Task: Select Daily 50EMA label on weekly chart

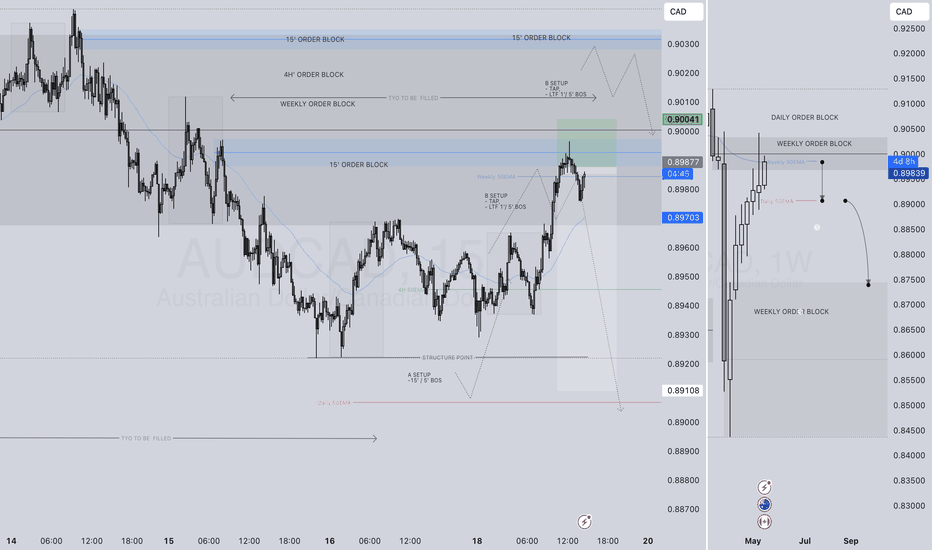Action: pyautogui.click(x=777, y=202)
